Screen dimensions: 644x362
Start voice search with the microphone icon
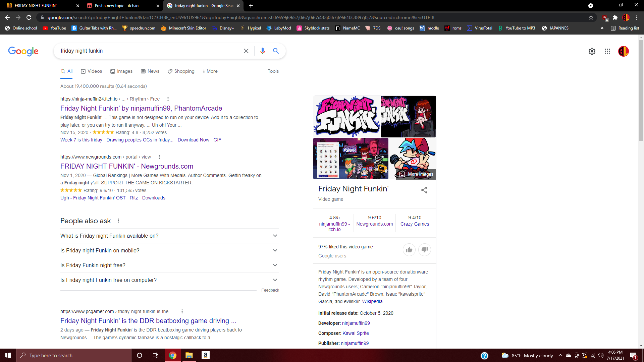point(263,51)
